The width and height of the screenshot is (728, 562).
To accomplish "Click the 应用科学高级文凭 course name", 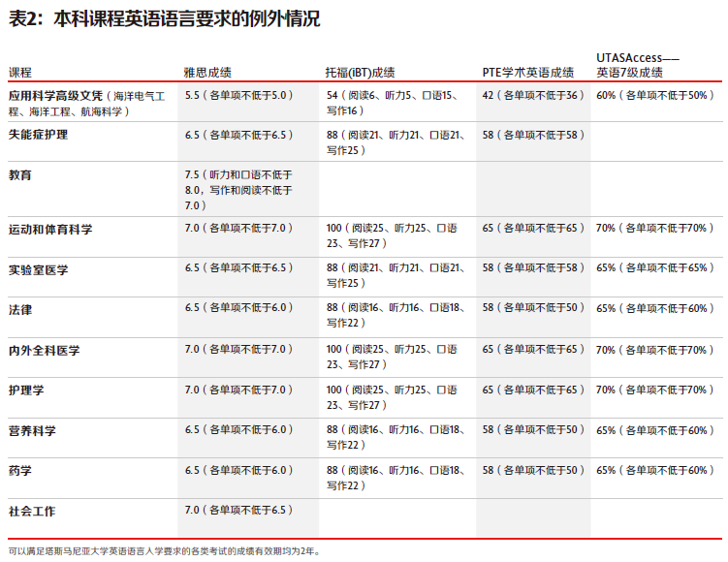I will tap(55, 96).
